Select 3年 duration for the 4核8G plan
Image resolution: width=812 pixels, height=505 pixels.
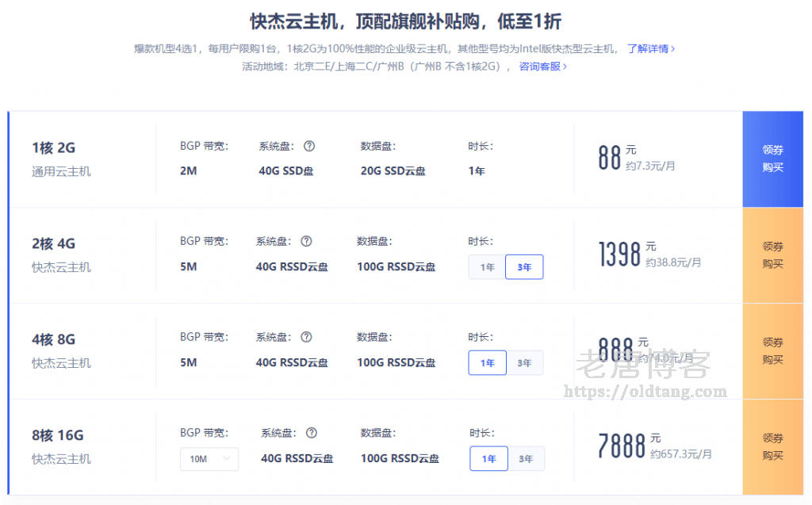pyautogui.click(x=525, y=362)
